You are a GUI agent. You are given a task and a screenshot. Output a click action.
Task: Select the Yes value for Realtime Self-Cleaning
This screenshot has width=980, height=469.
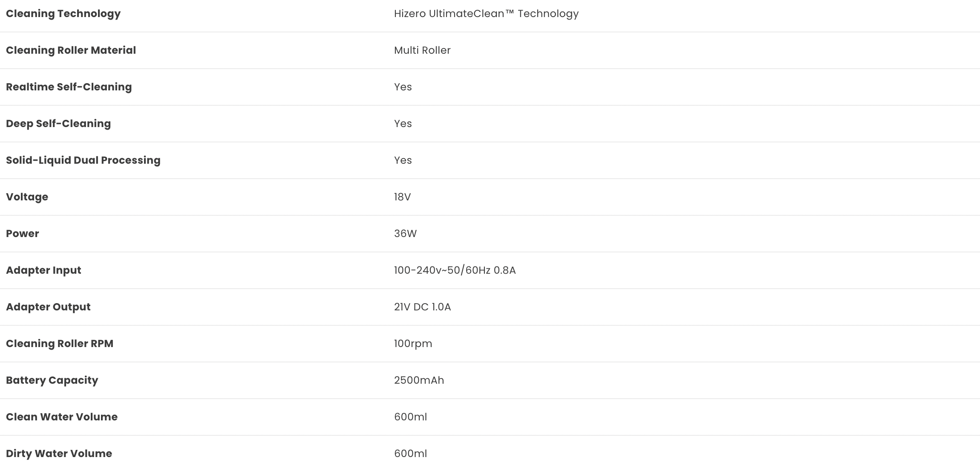click(403, 87)
